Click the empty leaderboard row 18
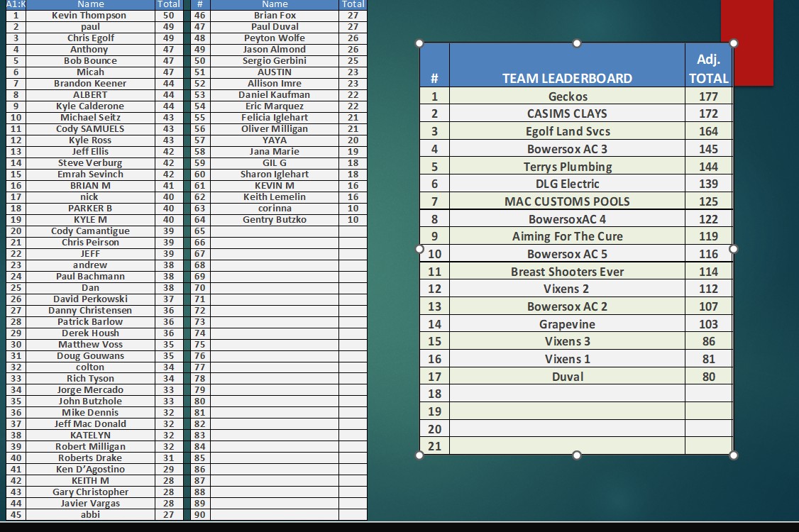This screenshot has height=532, width=799. coord(567,394)
